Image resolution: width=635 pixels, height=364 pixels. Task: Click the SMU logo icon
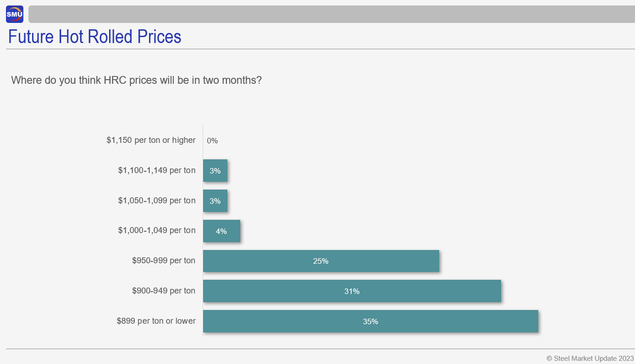coord(14,14)
